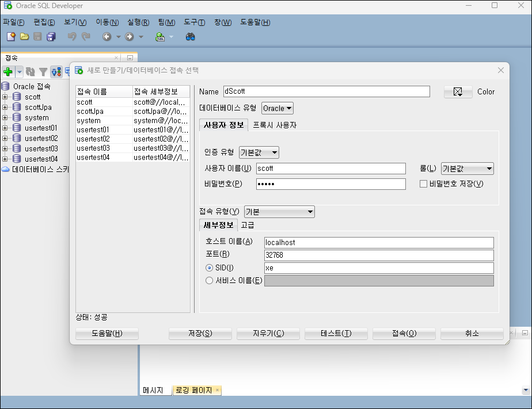532x409 pixels.
Task: Click the 접속 button
Action: [404, 334]
